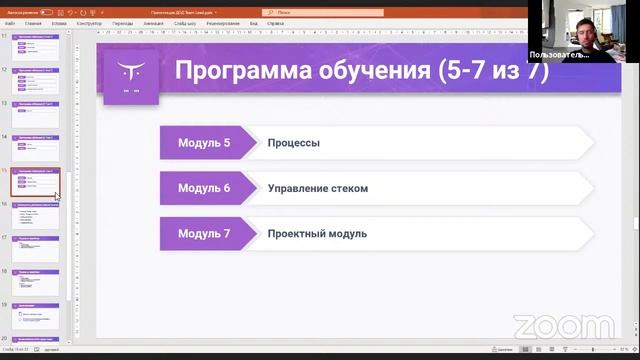
Task: Select slide 19 thumbnail
Action: click(x=36, y=316)
